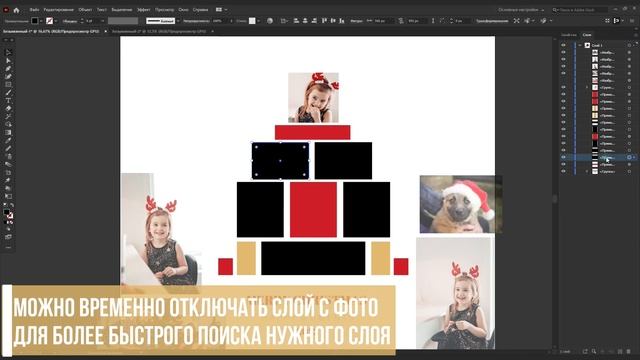Toggle eye of the bottom group row

click(x=563, y=171)
